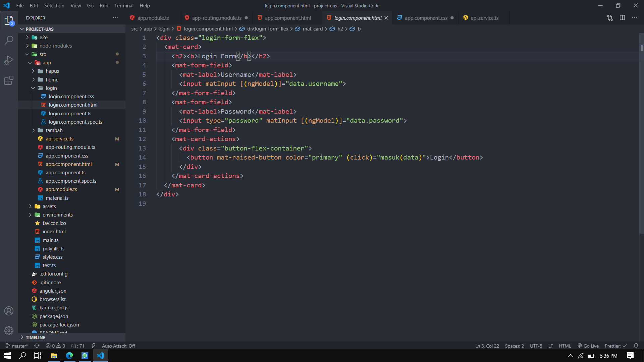Image resolution: width=644 pixels, height=362 pixels.
Task: Toggle Auto Attach: Off setting
Action: 118,346
